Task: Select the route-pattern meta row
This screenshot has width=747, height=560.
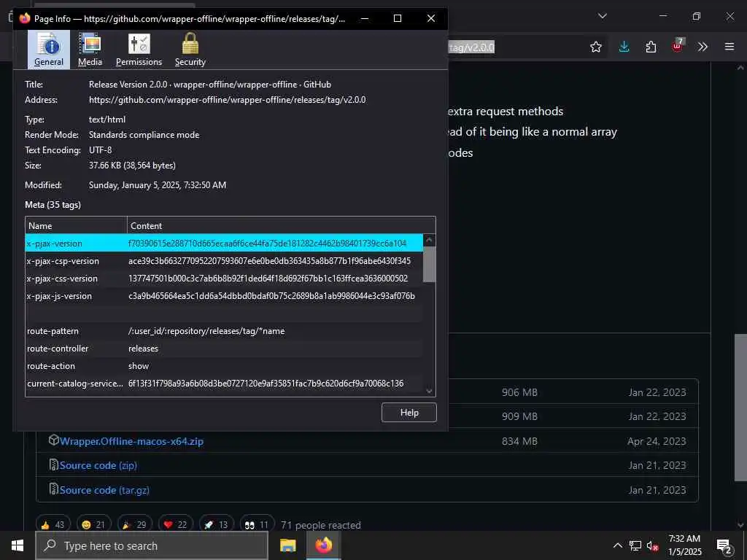Action: coord(224,331)
